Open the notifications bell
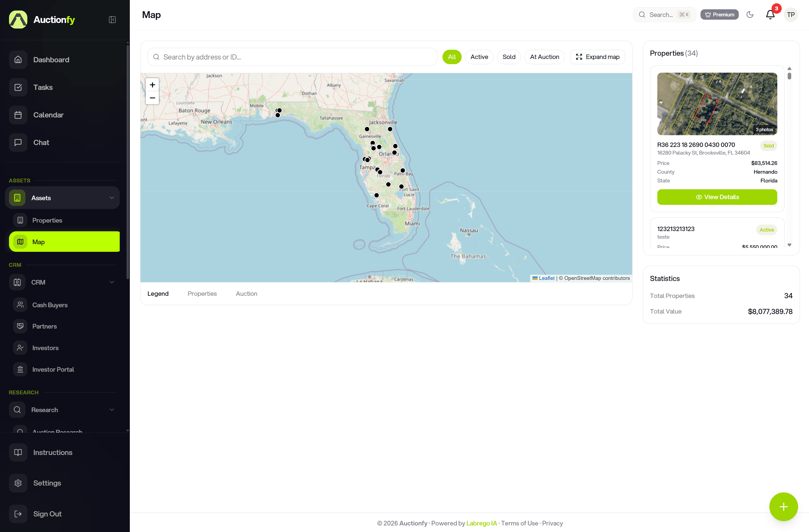 coord(770,14)
